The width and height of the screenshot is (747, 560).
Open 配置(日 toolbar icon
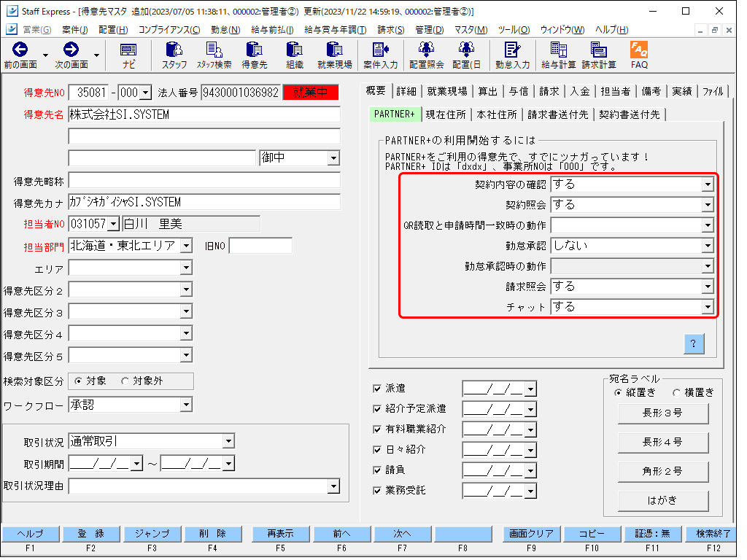click(x=466, y=55)
